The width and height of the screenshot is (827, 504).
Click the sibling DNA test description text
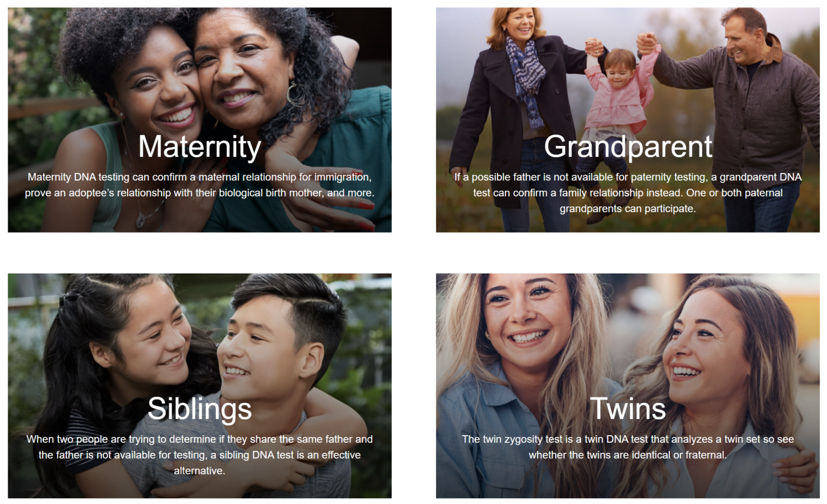(200, 455)
